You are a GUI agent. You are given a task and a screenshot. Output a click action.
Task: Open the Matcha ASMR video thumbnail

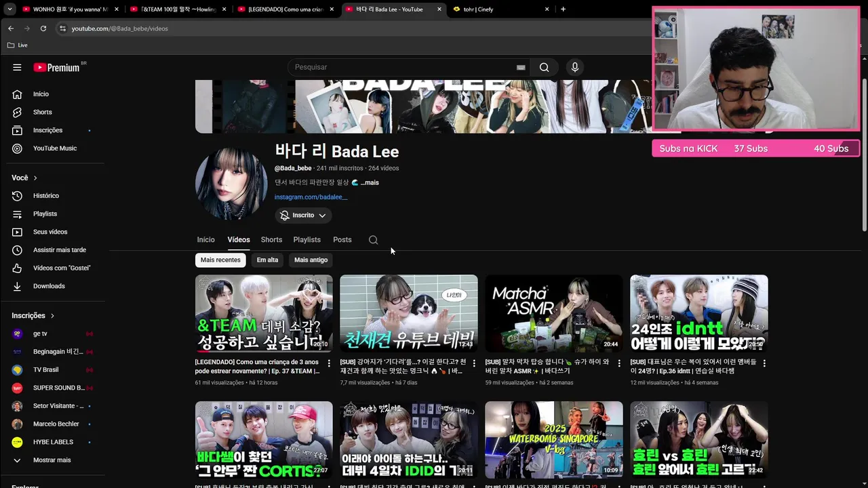(554, 313)
